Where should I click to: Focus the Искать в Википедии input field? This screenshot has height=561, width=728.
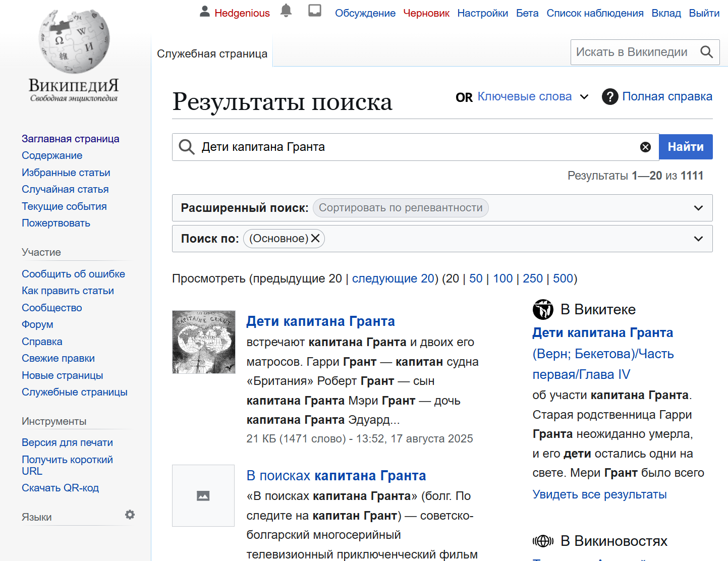tap(633, 52)
